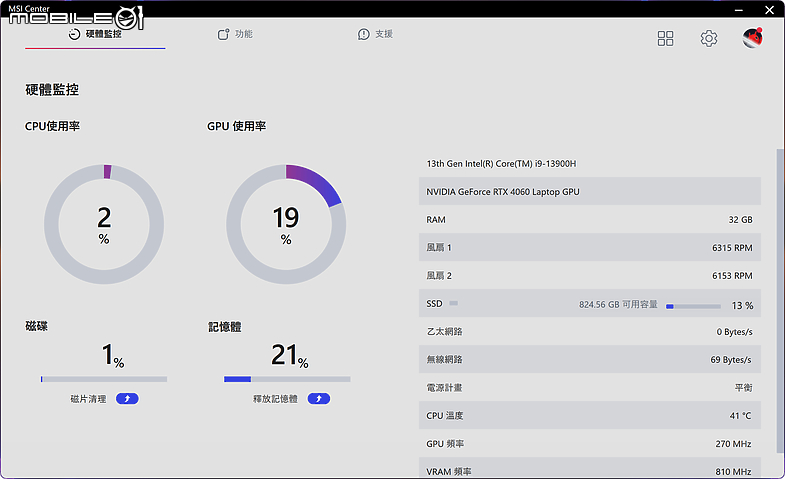
Task: Click the vertical scrollbar of info list
Action: (780, 300)
